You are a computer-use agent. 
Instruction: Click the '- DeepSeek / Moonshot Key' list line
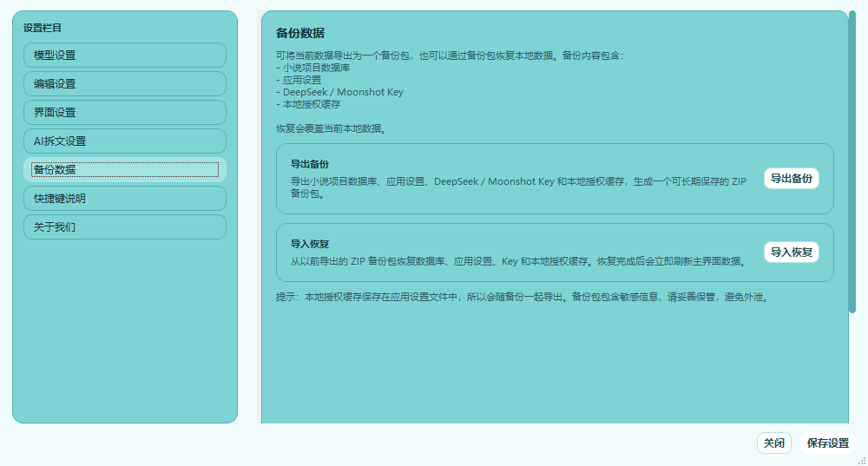(340, 93)
